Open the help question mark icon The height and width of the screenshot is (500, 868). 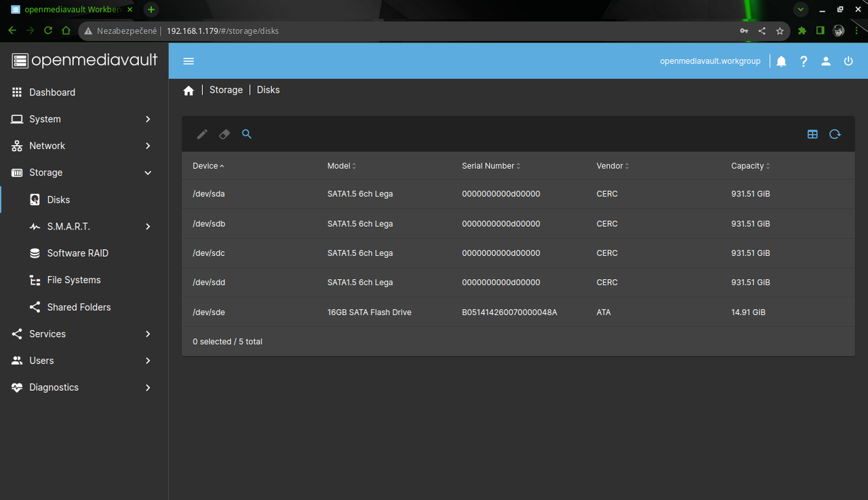[x=804, y=61]
